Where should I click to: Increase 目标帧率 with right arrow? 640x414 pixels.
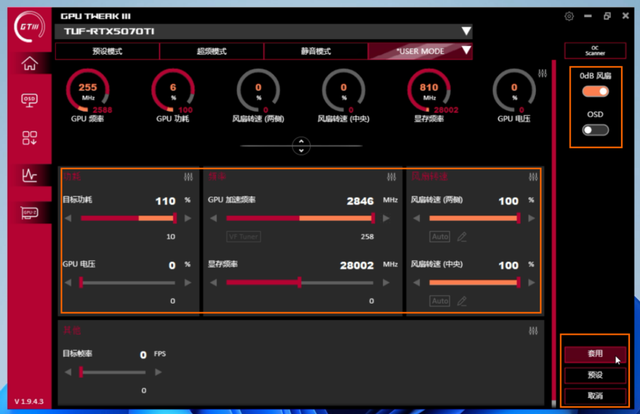(158, 372)
